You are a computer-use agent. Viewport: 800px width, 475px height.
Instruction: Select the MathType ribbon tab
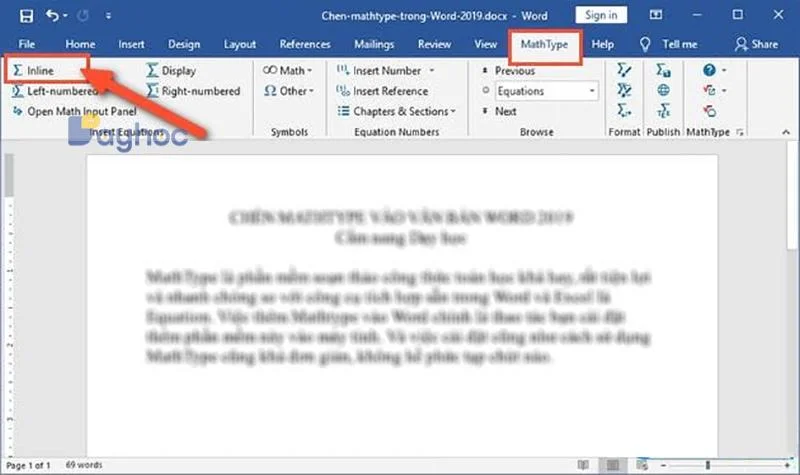pos(544,44)
